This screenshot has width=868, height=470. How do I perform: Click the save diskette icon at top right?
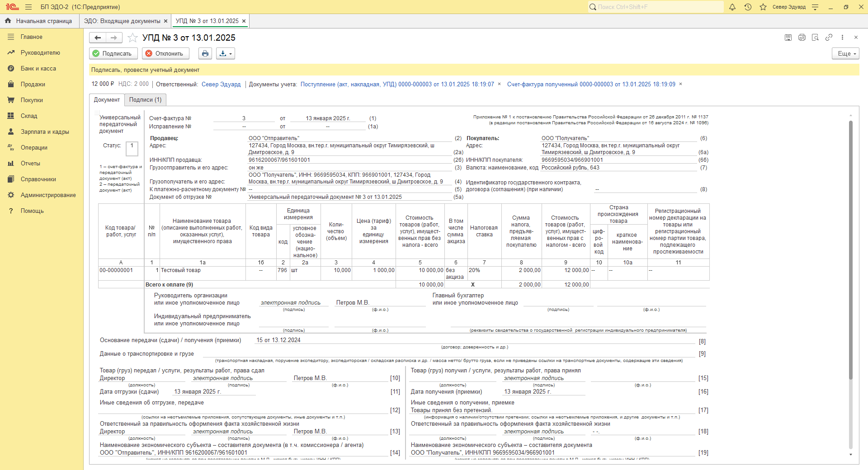pyautogui.click(x=788, y=38)
